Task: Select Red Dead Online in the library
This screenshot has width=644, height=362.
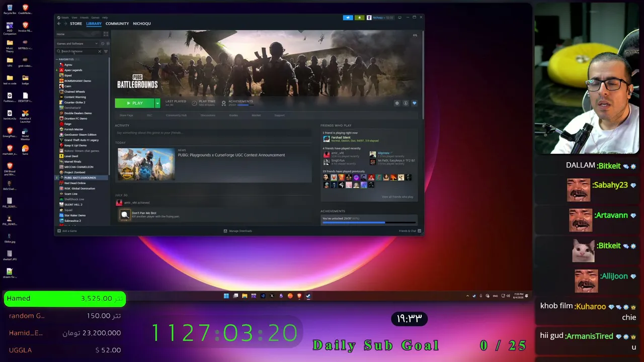Action: (75, 183)
